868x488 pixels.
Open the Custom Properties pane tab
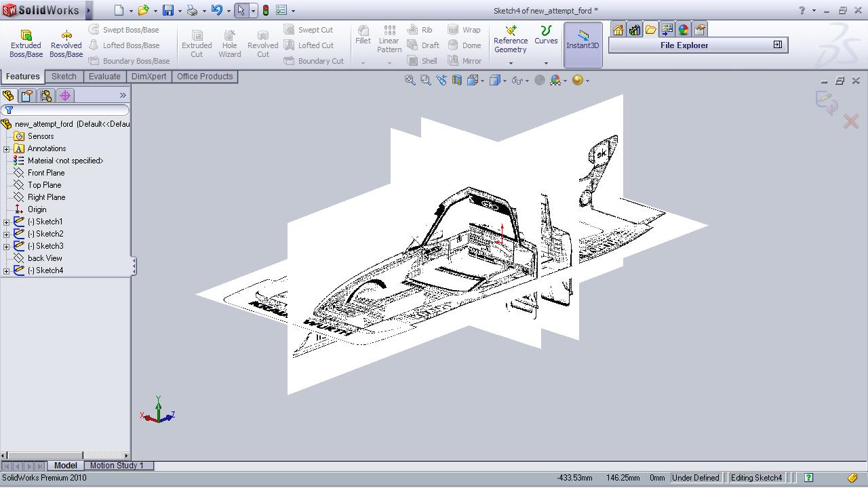pyautogui.click(x=699, y=30)
